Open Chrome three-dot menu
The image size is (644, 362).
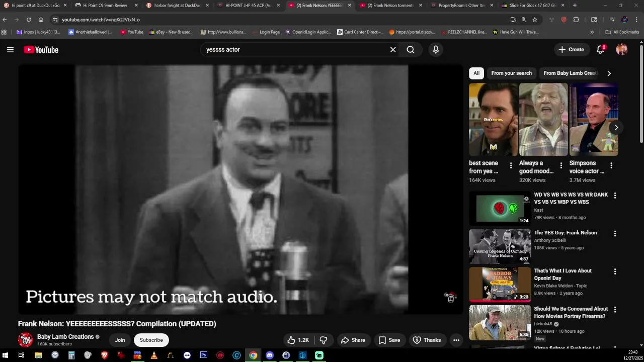637,20
